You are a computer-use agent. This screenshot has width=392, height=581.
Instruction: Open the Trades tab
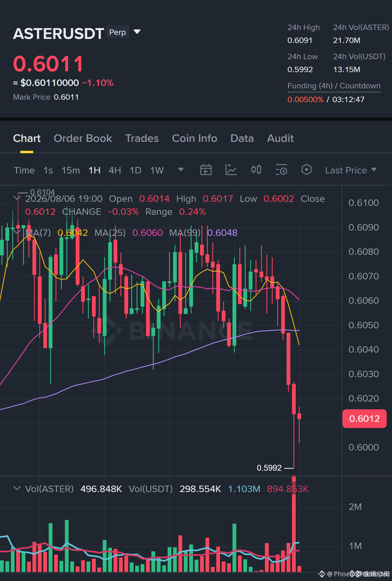point(142,138)
